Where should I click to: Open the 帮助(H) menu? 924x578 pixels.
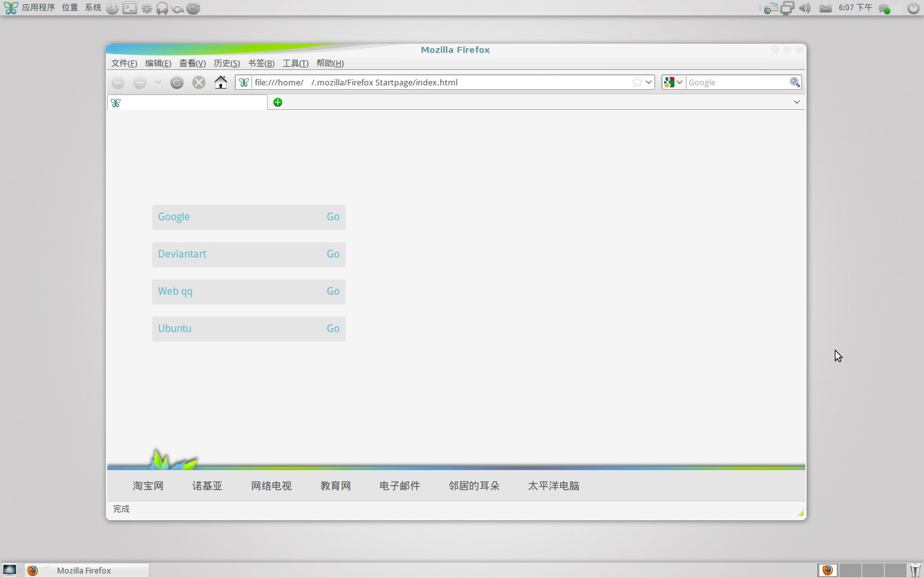330,63
